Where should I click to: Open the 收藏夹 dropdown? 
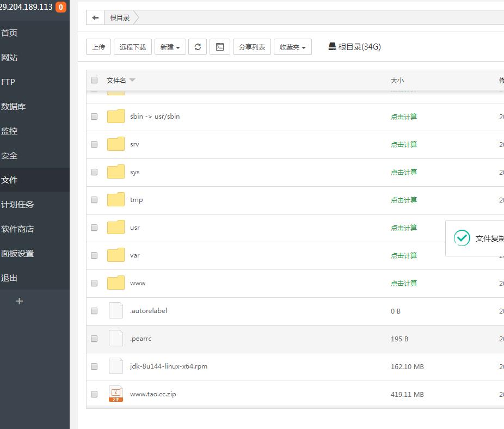pos(292,47)
